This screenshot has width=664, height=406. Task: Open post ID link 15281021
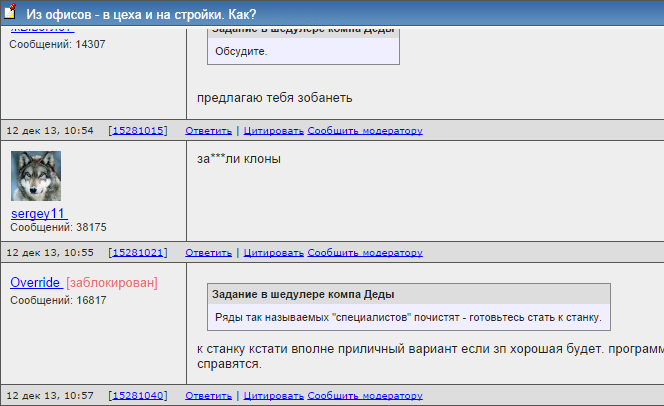(138, 252)
